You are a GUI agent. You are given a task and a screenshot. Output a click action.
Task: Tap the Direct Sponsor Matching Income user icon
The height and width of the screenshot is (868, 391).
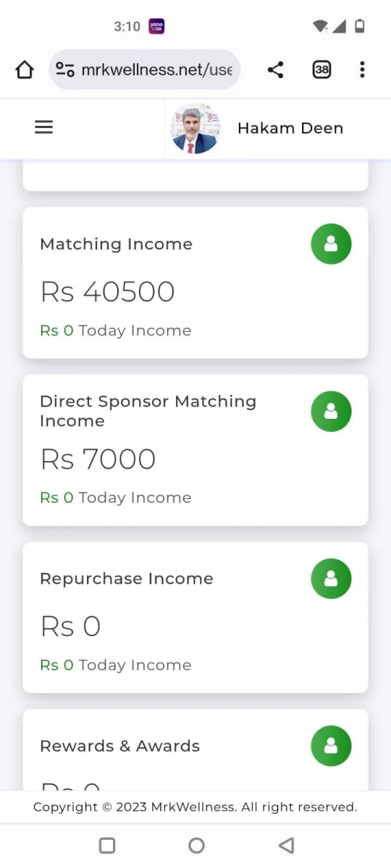click(x=331, y=411)
